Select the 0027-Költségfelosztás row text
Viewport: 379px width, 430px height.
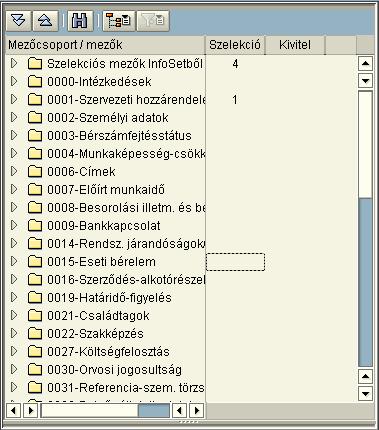(x=108, y=352)
